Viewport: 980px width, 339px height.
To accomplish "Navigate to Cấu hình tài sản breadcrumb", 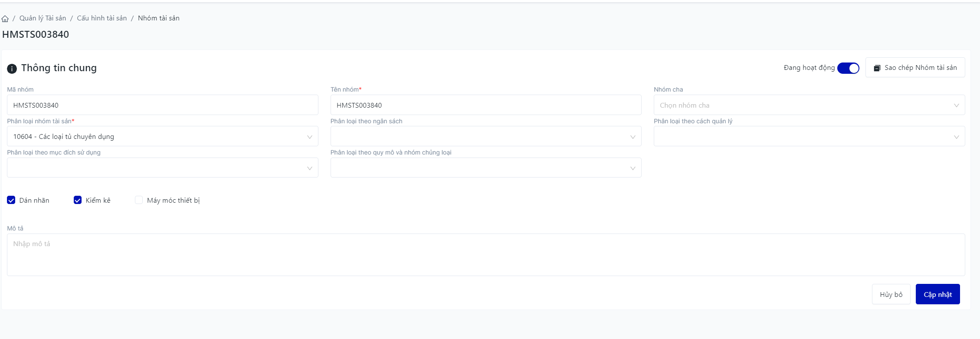I will point(102,18).
